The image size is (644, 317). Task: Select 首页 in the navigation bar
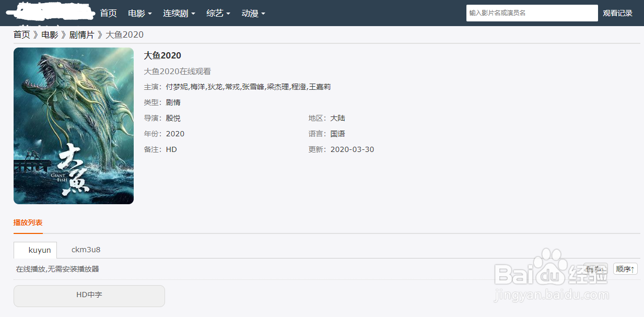point(108,13)
